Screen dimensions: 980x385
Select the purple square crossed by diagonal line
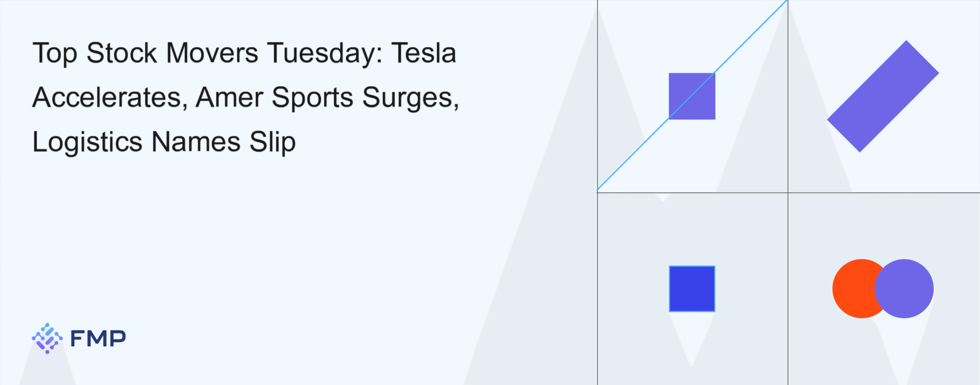click(x=692, y=96)
